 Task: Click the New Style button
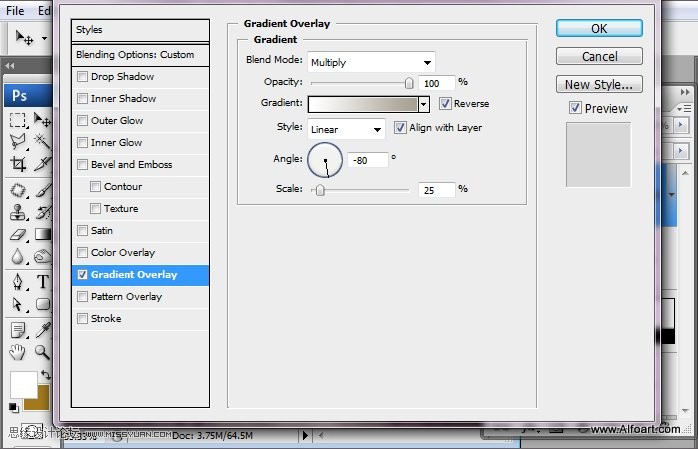(599, 85)
